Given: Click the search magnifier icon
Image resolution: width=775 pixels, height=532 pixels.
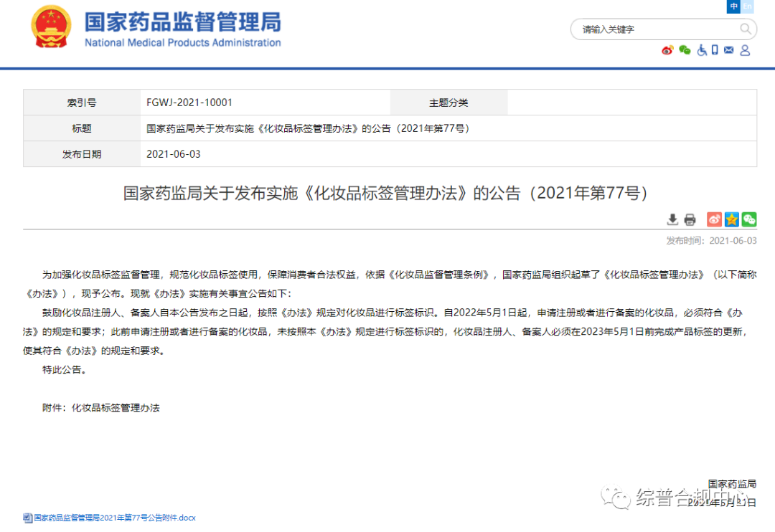Looking at the screenshot, I should [746, 29].
